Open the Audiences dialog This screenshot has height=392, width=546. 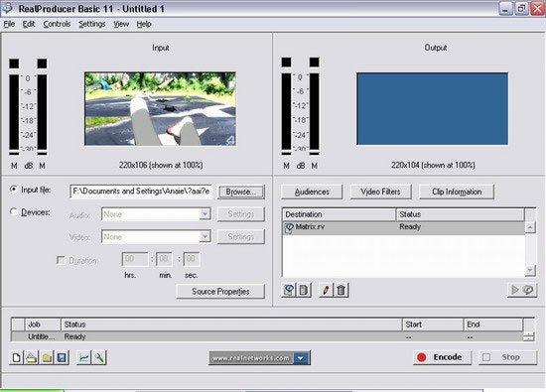(312, 192)
